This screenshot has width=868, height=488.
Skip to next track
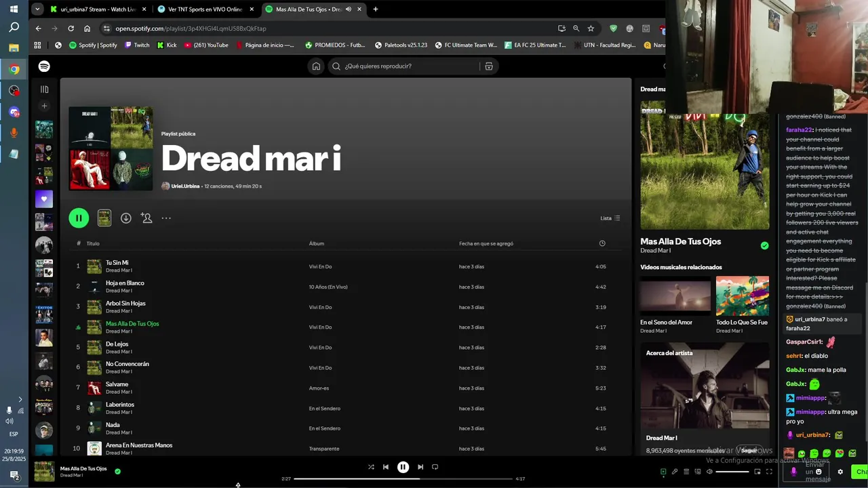(x=420, y=467)
